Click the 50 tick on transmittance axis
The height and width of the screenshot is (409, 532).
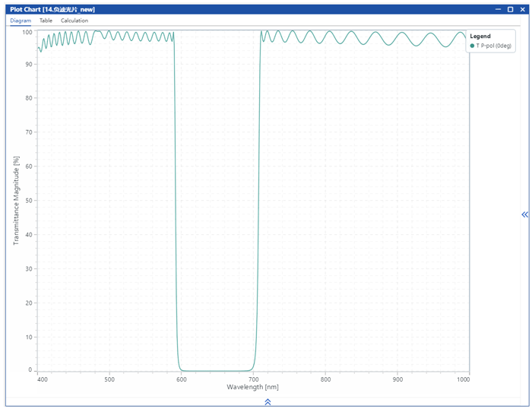point(30,201)
